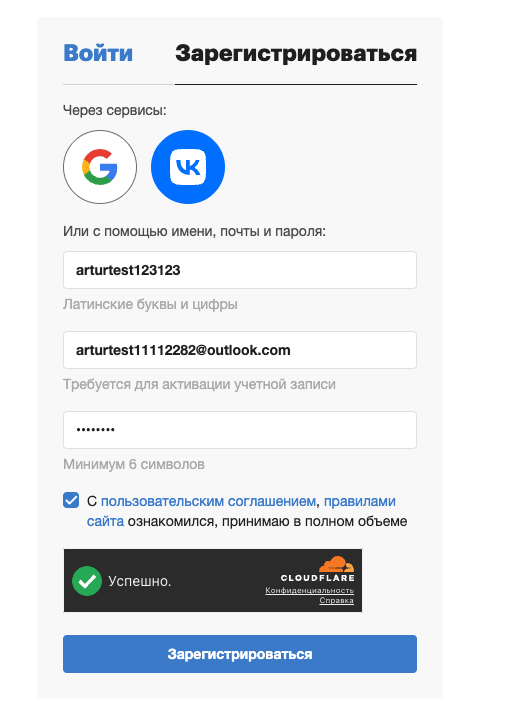Screen dimensions: 524x715
Task: Submit with the blue Зарегистрироваться button
Action: [x=240, y=654]
